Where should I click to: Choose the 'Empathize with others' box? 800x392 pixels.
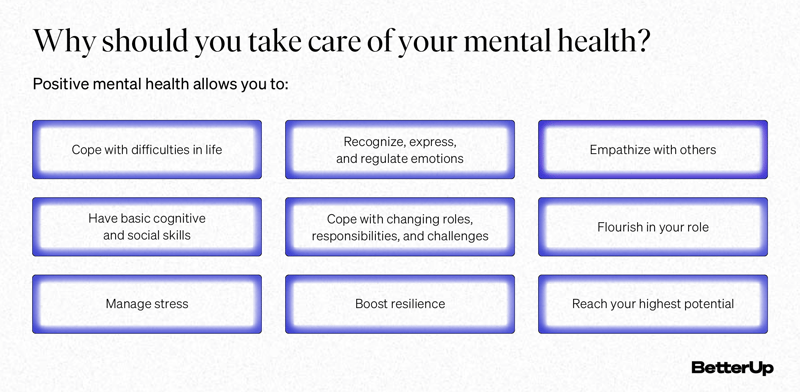[653, 150]
